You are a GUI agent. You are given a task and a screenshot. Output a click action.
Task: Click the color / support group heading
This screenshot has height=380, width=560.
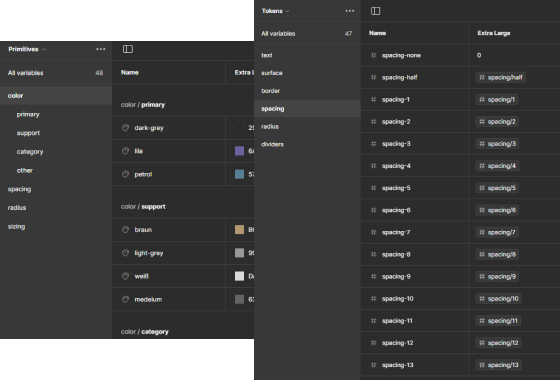tap(143, 207)
